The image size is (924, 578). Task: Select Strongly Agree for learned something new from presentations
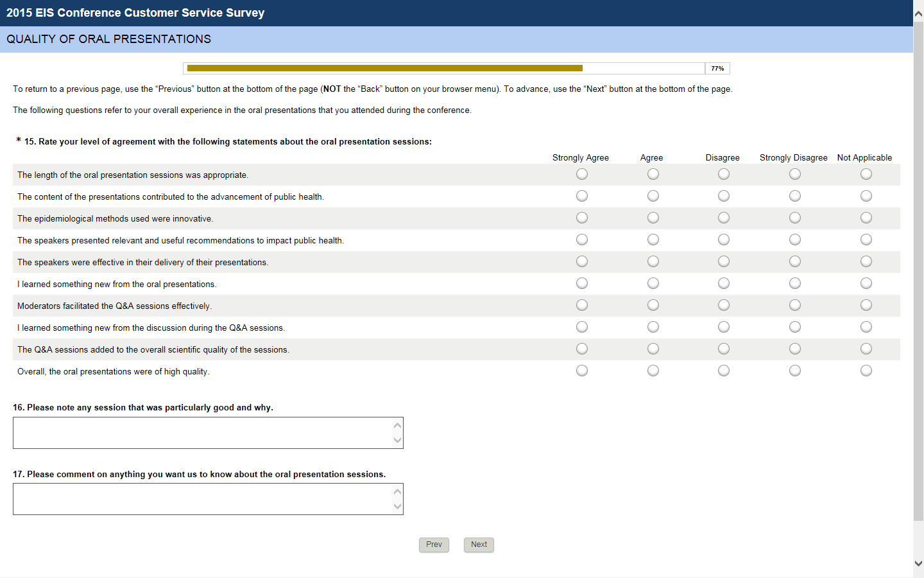click(582, 283)
